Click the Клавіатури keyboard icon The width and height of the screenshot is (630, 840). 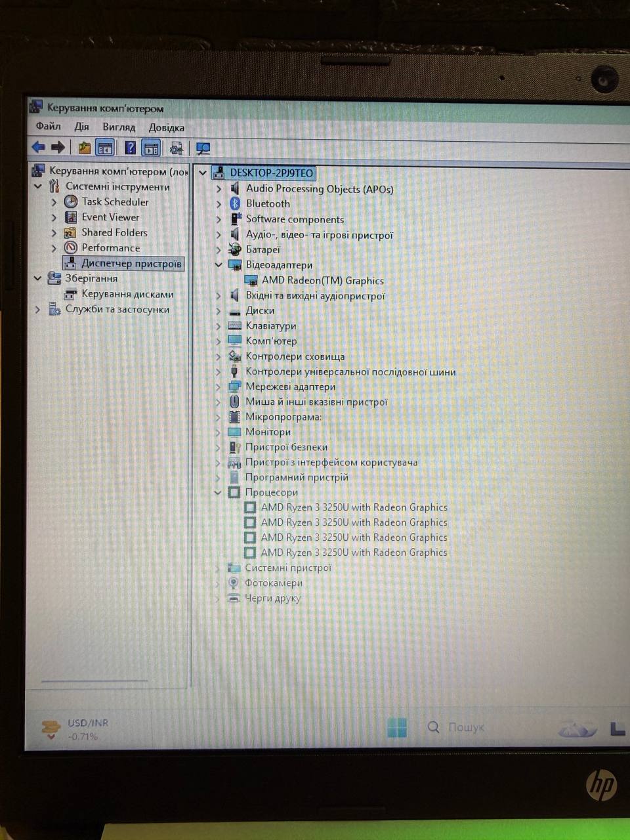pyautogui.click(x=235, y=326)
